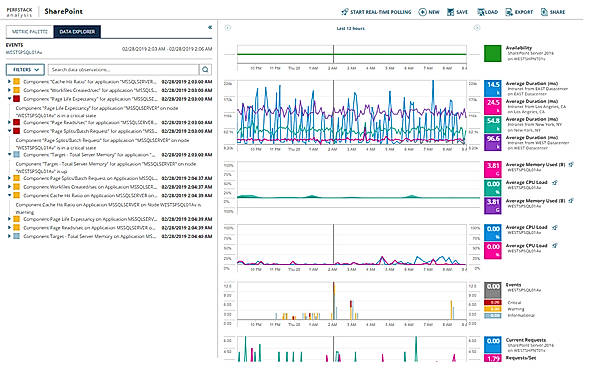589x368 pixels.
Task: Start real-time polling
Action: pyautogui.click(x=376, y=12)
